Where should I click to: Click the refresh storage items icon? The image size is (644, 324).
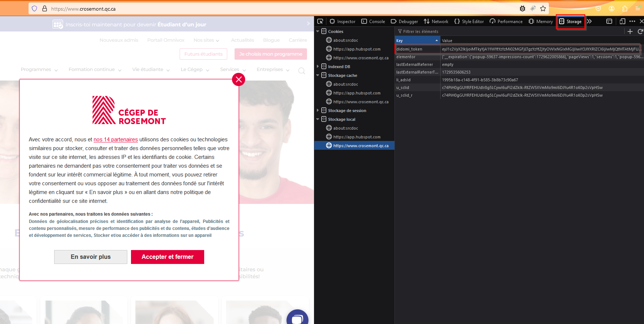tap(640, 31)
